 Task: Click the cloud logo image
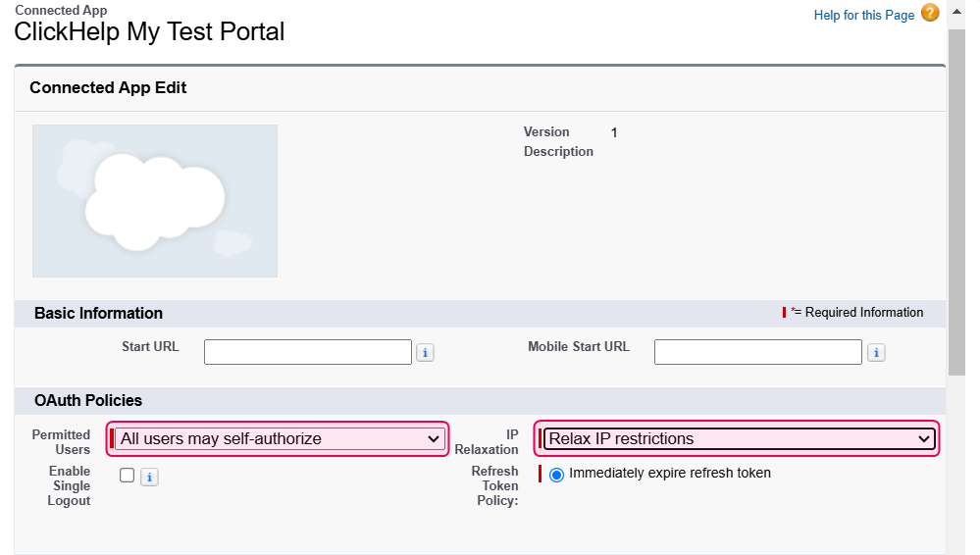tap(155, 201)
